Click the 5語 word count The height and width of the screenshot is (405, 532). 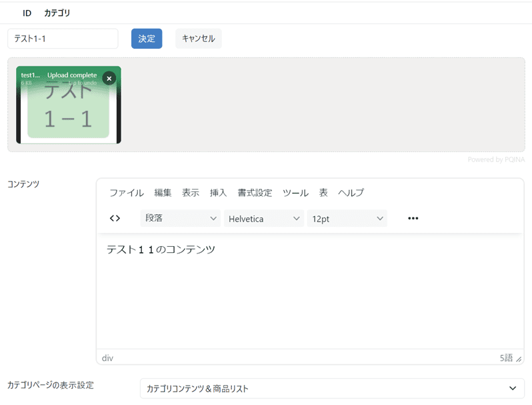[506, 358]
